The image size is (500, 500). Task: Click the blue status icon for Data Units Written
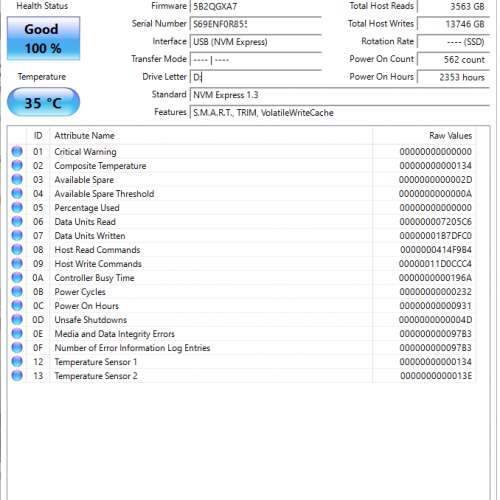pyautogui.click(x=17, y=235)
